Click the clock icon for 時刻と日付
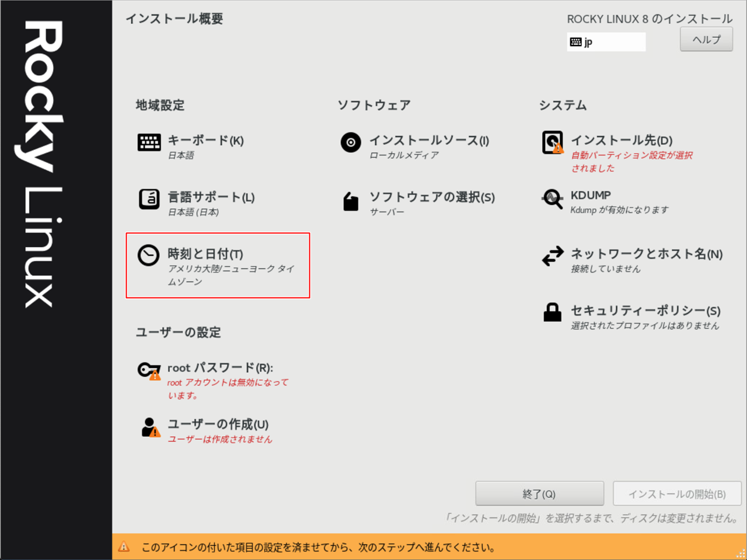Viewport: 747px width, 560px height. [148, 256]
